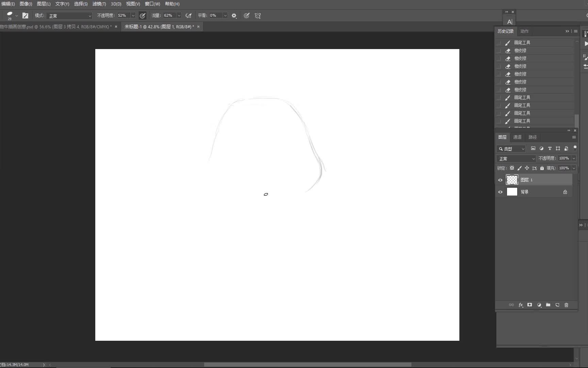Open symmetry paint butterfly icon
The height and width of the screenshot is (368, 588).
[x=258, y=15]
